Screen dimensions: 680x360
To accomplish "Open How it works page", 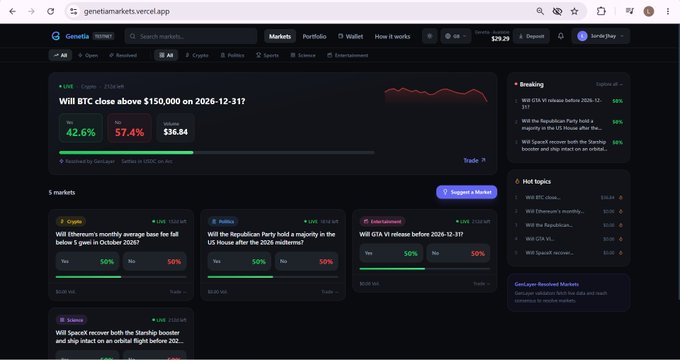I will [x=392, y=36].
